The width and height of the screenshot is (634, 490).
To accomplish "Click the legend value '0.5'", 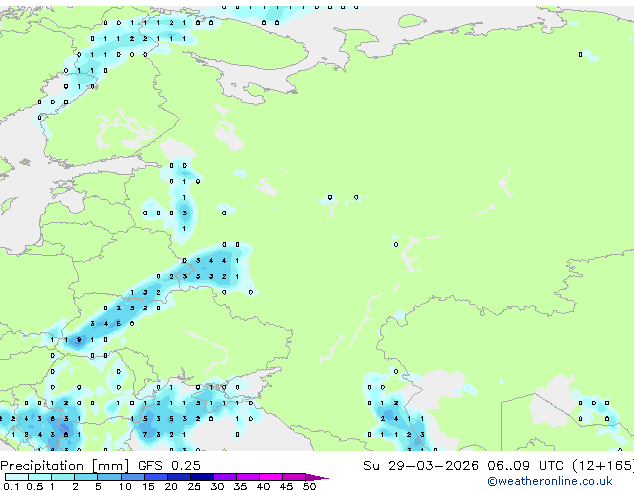I will pos(34,486).
